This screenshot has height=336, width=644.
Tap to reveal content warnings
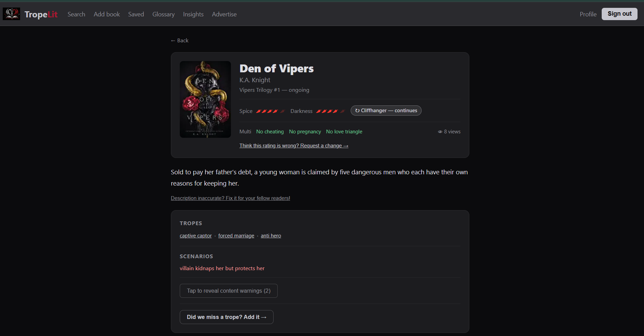229,291
